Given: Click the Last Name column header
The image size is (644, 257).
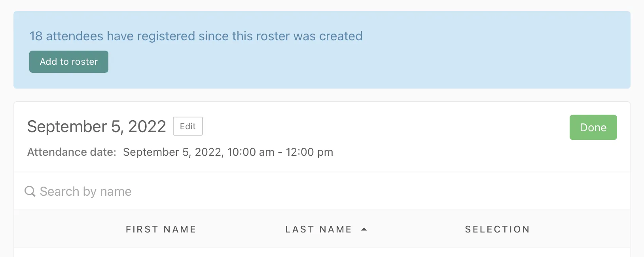Looking at the screenshot, I should (318, 229).
